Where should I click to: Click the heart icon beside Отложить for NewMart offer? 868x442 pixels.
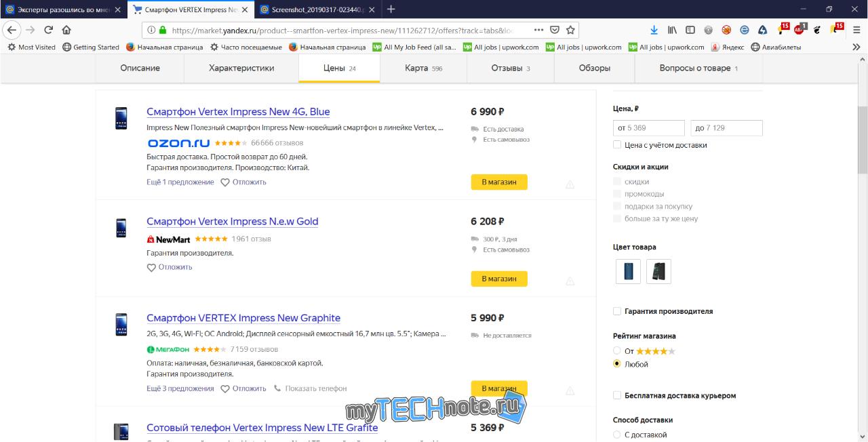[x=151, y=267]
